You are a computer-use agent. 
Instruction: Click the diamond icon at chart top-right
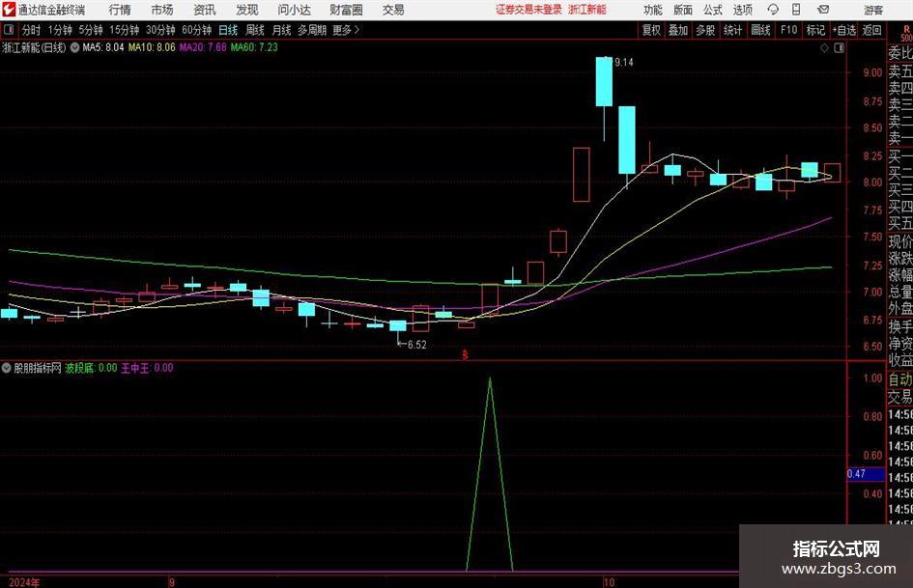pos(824,48)
